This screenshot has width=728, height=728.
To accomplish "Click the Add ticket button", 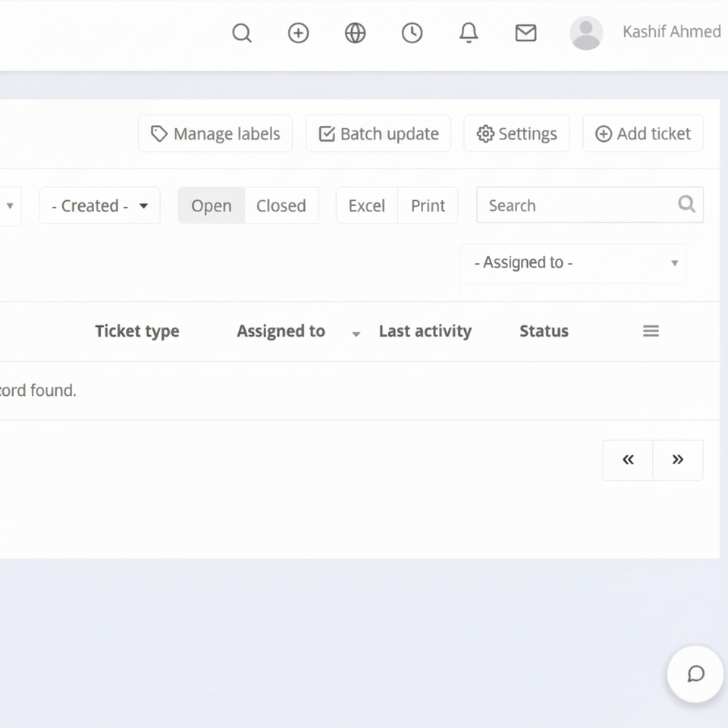I will coord(642,134).
